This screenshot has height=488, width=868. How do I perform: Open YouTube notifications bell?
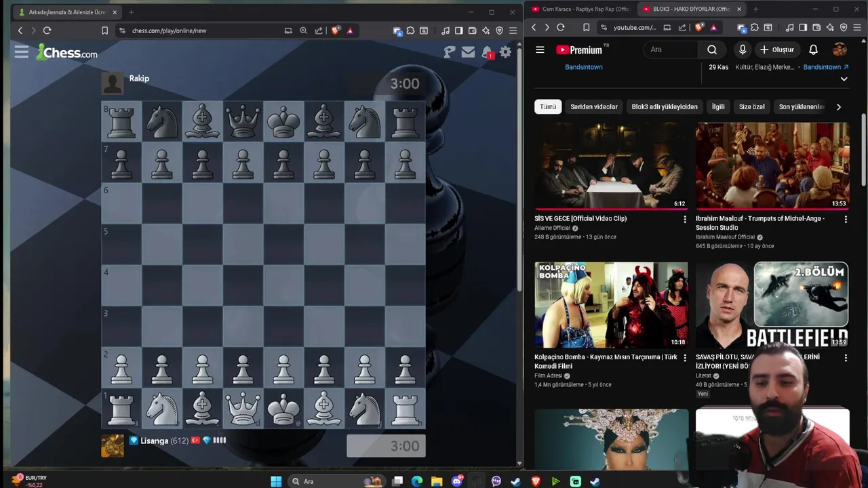click(x=813, y=49)
